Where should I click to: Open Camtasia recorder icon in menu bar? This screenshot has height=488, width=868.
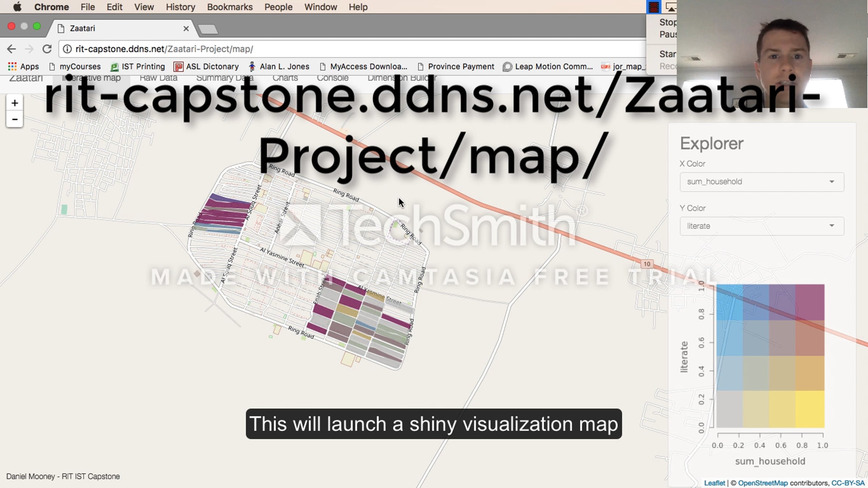click(653, 7)
